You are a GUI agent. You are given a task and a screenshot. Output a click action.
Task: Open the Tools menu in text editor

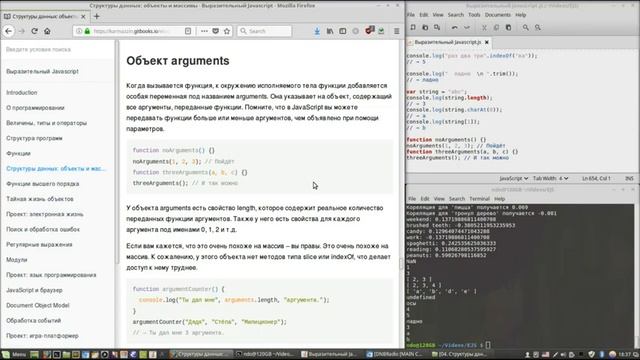(x=474, y=15)
